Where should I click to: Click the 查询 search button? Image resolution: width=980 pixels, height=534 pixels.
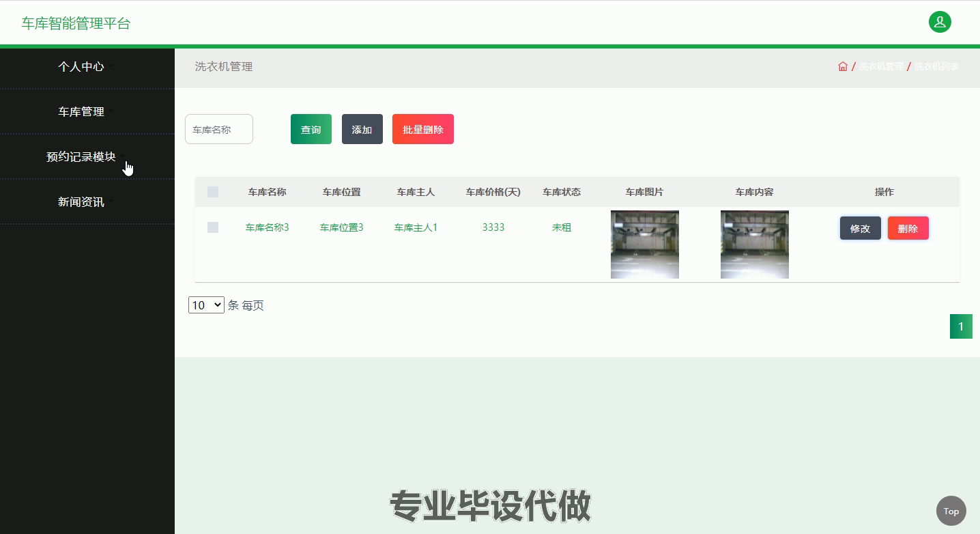pyautogui.click(x=311, y=129)
